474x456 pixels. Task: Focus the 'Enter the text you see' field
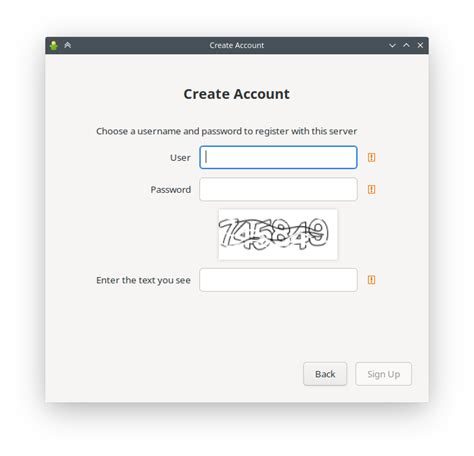(x=278, y=280)
